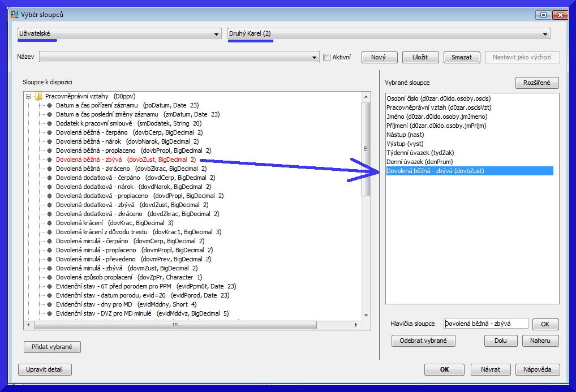Open the Uživatelské dropdown

216,35
